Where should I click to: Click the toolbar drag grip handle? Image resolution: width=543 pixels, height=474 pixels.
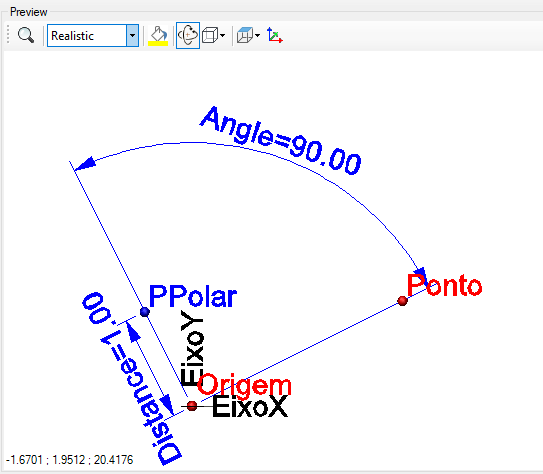(x=8, y=35)
